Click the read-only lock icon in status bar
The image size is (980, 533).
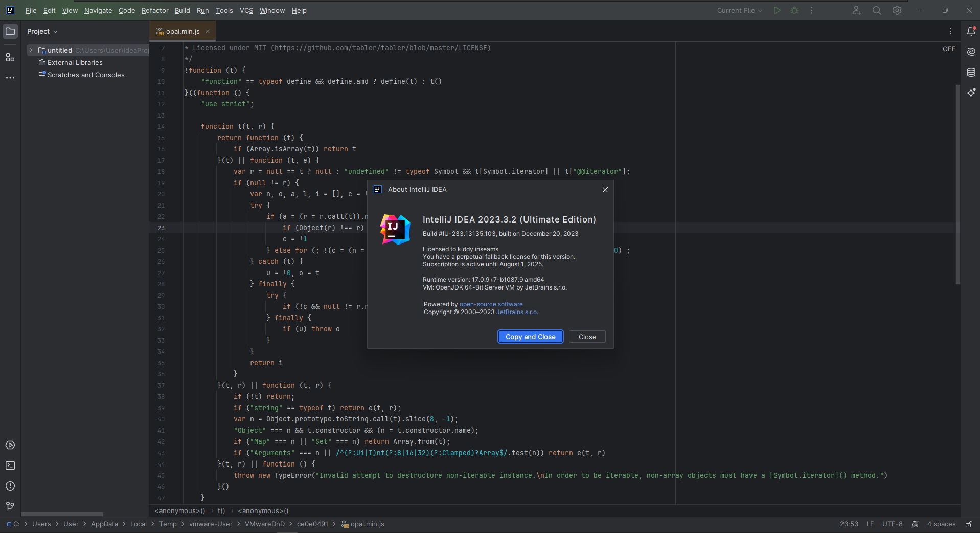(969, 524)
